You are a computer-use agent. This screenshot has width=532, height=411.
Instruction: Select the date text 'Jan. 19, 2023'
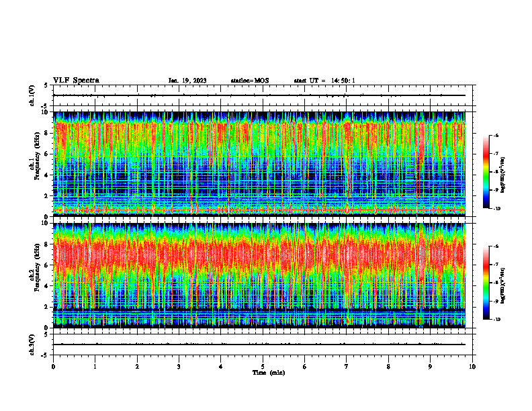coord(187,81)
